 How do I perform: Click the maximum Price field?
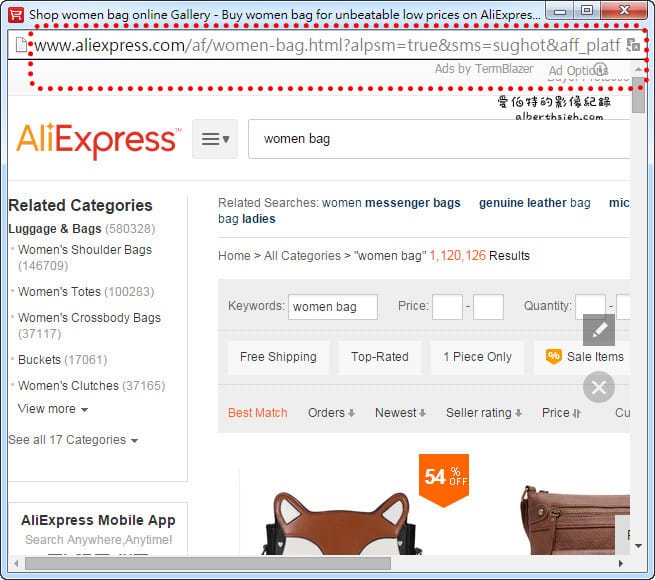[488, 307]
